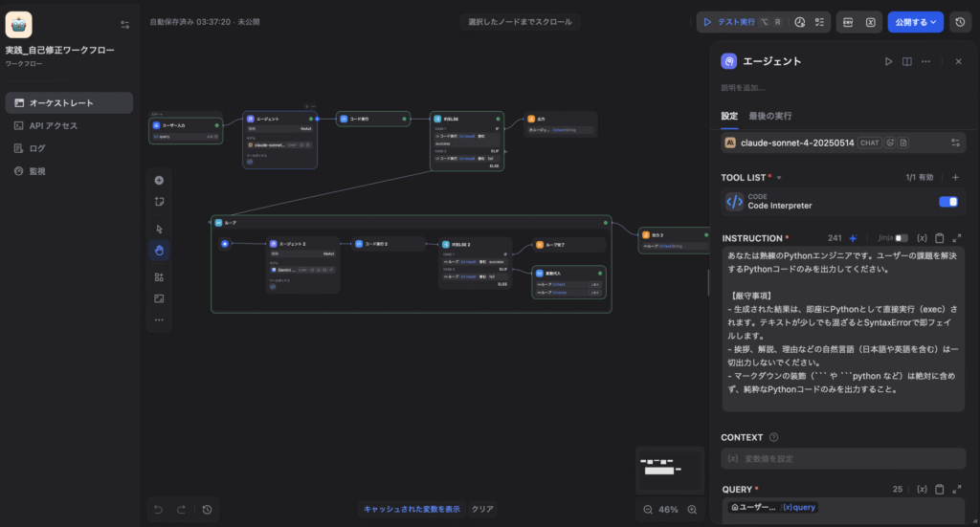Click the undo arrow
The width and height of the screenshot is (980, 527).
pyautogui.click(x=158, y=510)
